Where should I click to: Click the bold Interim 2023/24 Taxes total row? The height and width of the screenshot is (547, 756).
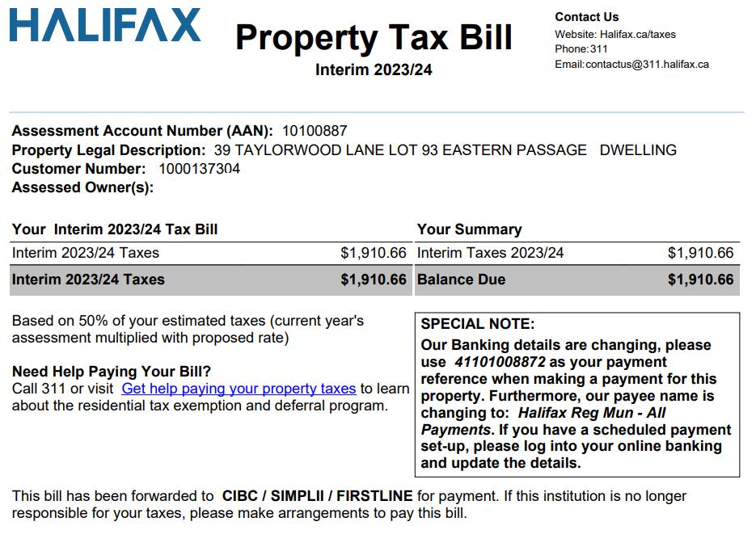pos(211,280)
